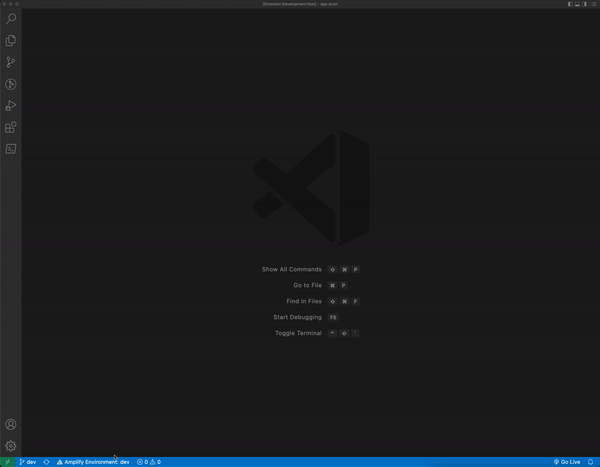The height and width of the screenshot is (467, 600).
Task: Open Customize Layout options in title bar
Action: [x=593, y=4]
